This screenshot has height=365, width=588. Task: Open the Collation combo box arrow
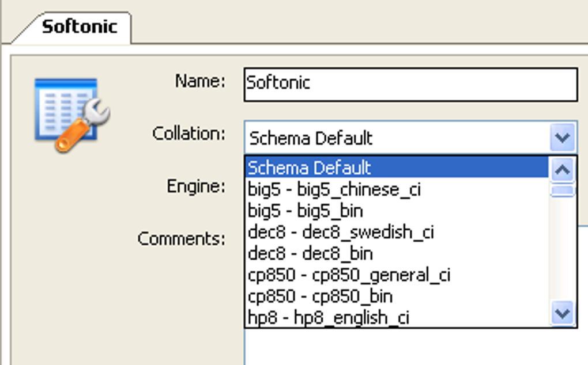tap(563, 137)
